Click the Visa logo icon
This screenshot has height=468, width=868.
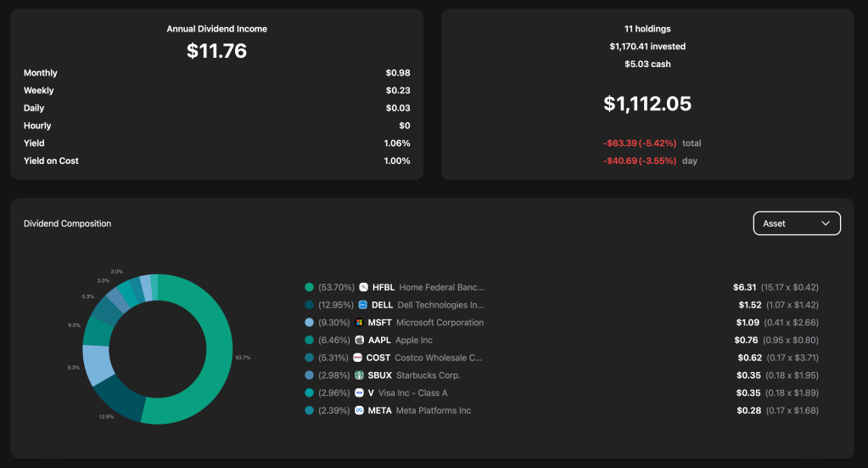click(359, 393)
